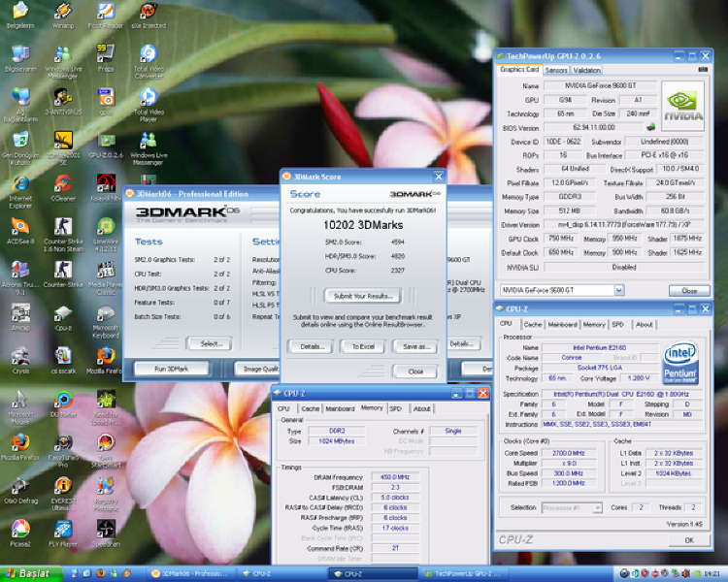Open About tab in the Pentium CPU-Z window
Image resolution: width=728 pixels, height=582 pixels.
644,324
